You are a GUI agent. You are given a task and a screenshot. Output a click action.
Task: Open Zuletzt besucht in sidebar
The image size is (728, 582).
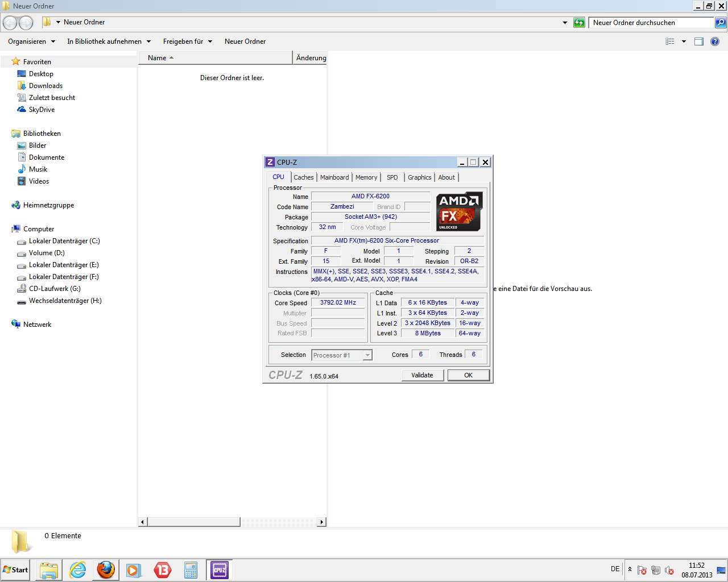[52, 98]
